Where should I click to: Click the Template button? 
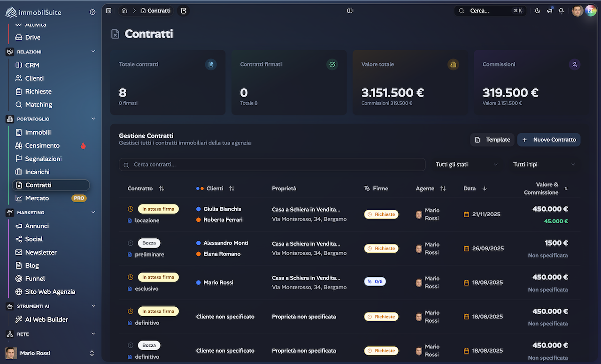(492, 140)
